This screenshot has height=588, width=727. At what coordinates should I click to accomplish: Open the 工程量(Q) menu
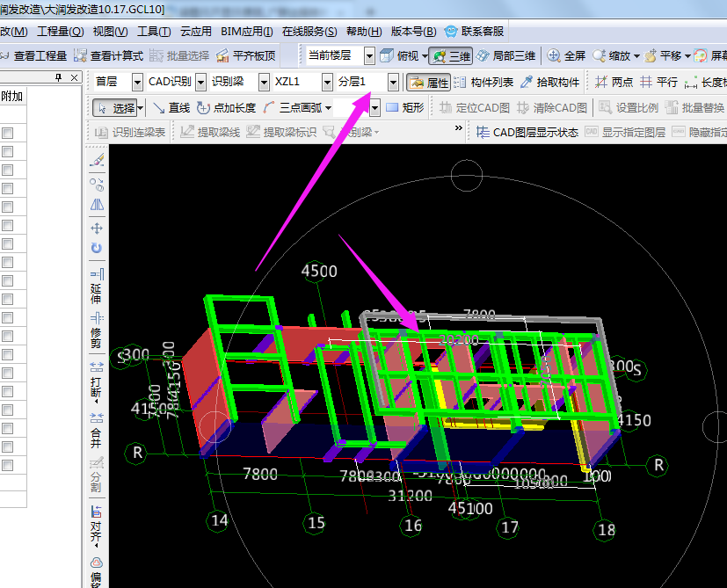(61, 31)
